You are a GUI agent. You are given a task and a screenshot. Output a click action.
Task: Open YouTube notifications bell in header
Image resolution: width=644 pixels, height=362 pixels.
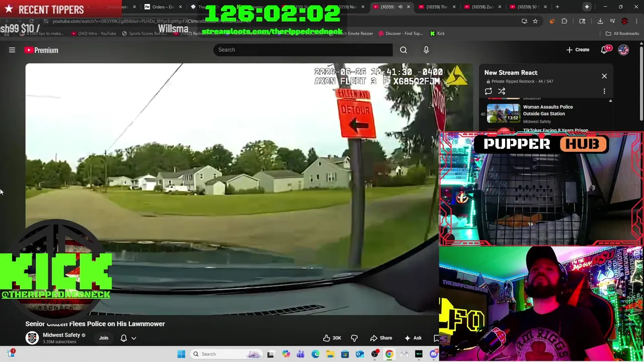pyautogui.click(x=605, y=50)
